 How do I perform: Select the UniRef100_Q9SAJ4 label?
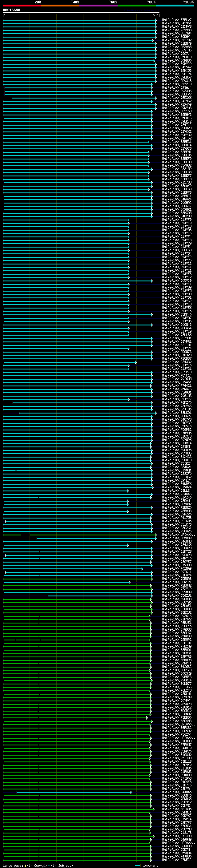(176, 88)
